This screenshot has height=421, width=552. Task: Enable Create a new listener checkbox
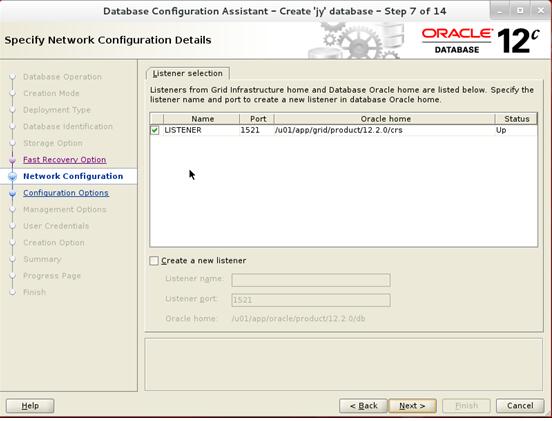(154, 261)
